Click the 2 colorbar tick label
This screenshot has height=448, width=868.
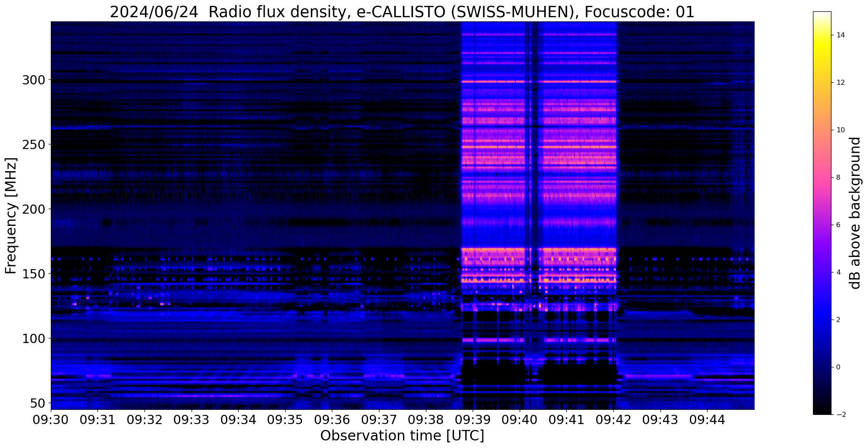[839, 320]
